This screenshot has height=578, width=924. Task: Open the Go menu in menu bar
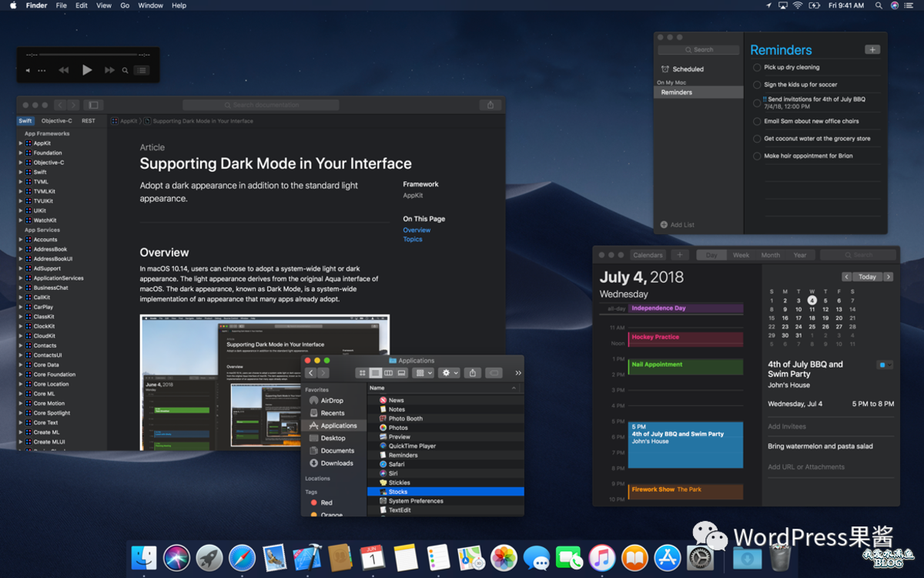click(125, 5)
